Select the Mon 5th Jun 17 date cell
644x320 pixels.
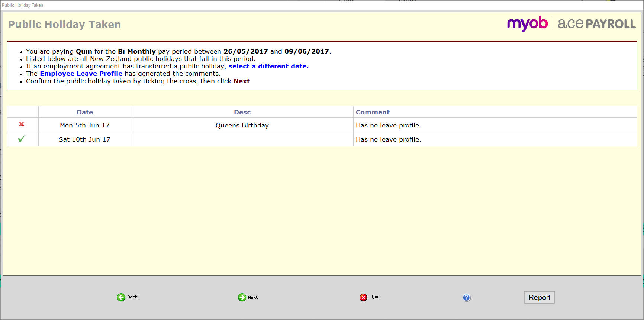tap(86, 125)
